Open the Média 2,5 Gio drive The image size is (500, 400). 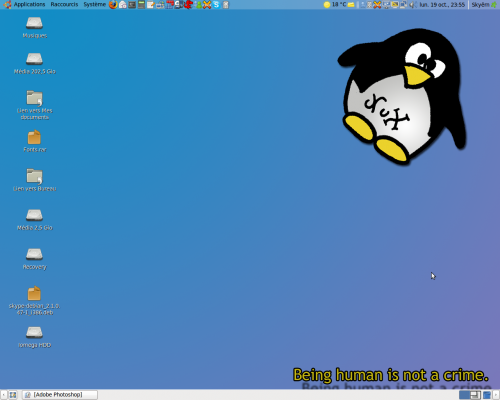35,220
